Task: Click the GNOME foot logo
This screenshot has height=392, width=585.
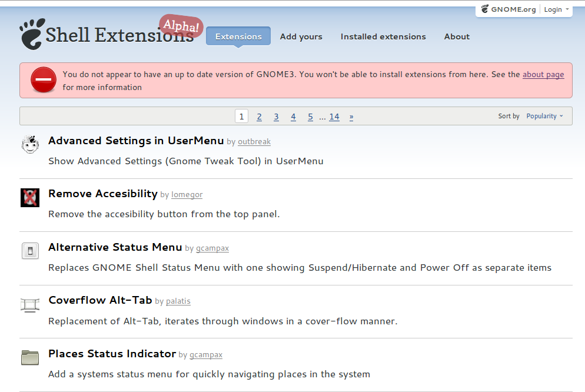Action: tap(32, 34)
